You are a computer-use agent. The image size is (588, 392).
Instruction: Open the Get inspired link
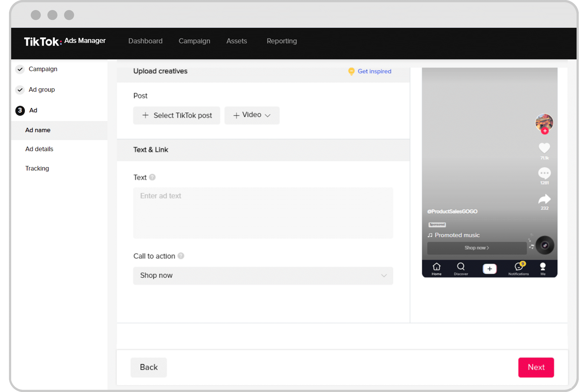click(x=374, y=71)
